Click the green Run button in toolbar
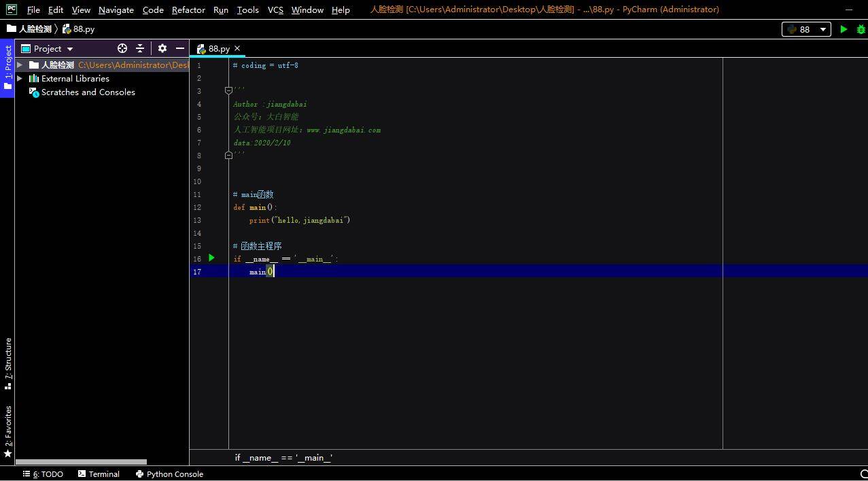868x481 pixels. pos(844,29)
